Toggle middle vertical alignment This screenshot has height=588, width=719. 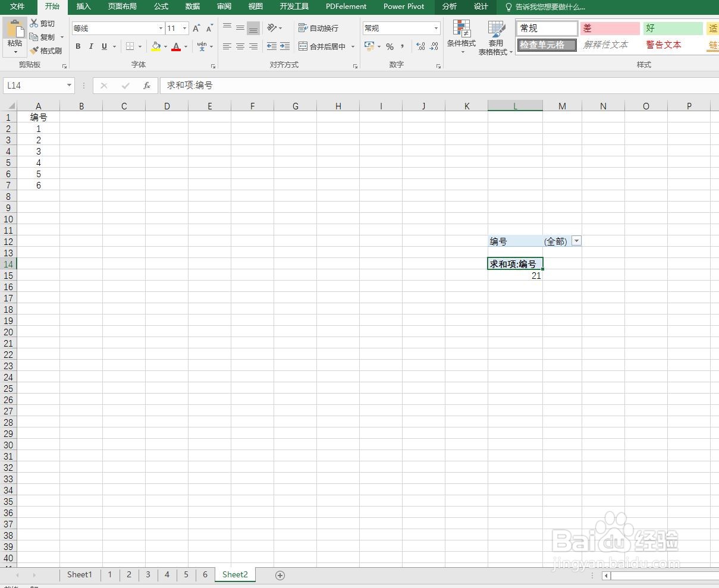tap(240, 28)
